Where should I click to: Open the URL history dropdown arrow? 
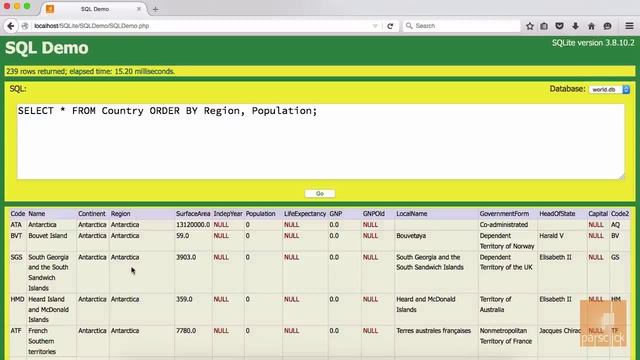[375, 26]
